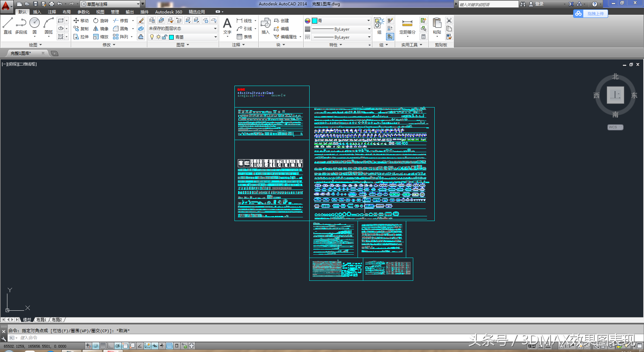Click the Stretch (拉伸) tool
This screenshot has width=644, height=352.
coord(81,37)
